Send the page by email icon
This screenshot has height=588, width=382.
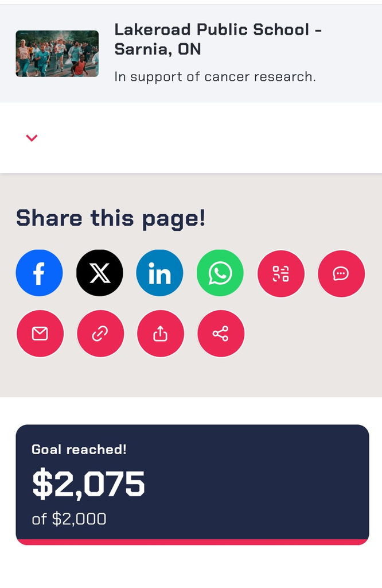coord(40,334)
